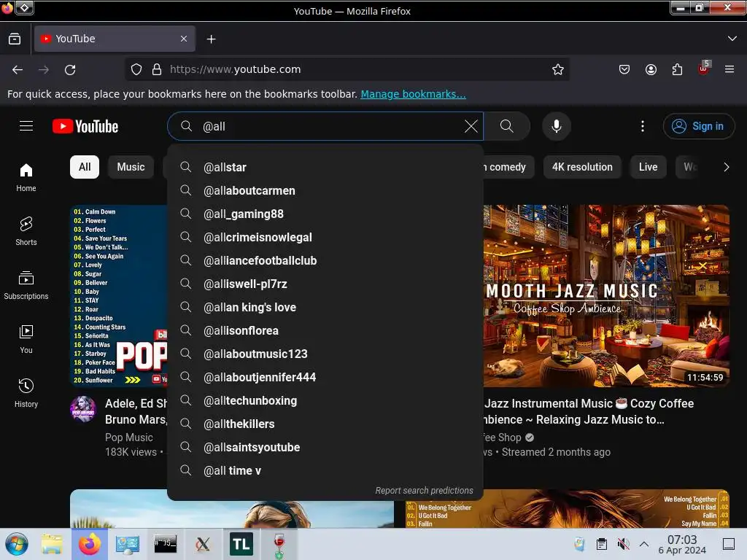The height and width of the screenshot is (560, 747).
Task: Click the TL taskbar application icon
Action: coord(241,544)
